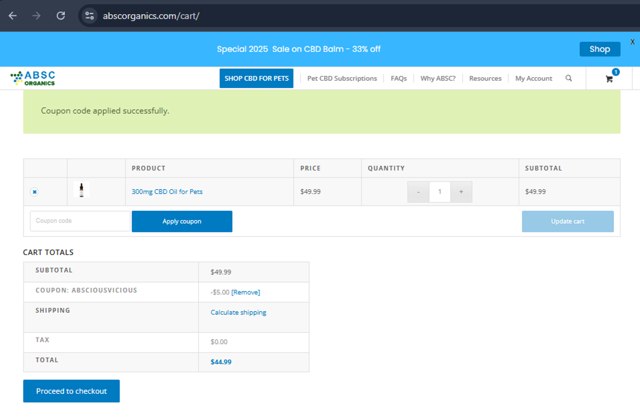Screen dimensions: 640x417
Task: Remove the ABSCIOUSVICIOUS coupon
Action: coord(246,292)
